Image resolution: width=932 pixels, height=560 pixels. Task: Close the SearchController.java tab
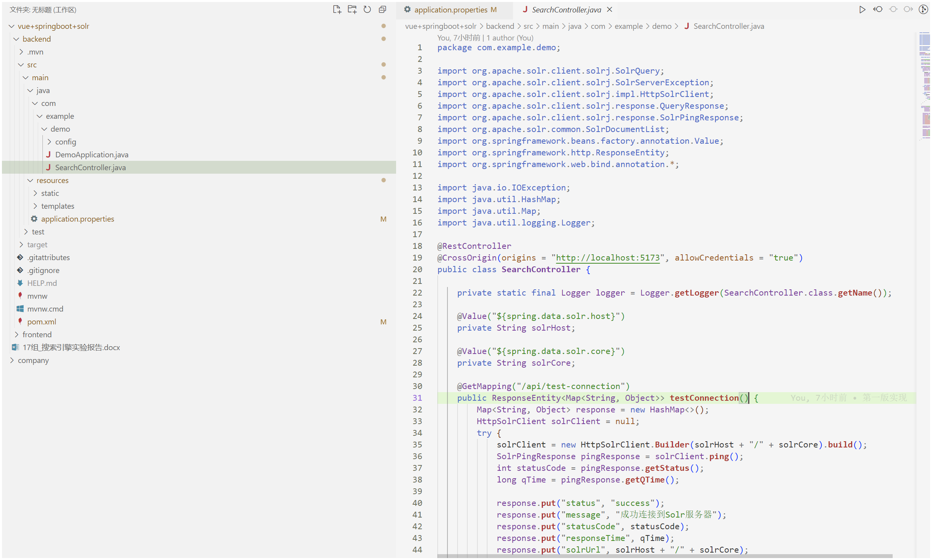610,10
